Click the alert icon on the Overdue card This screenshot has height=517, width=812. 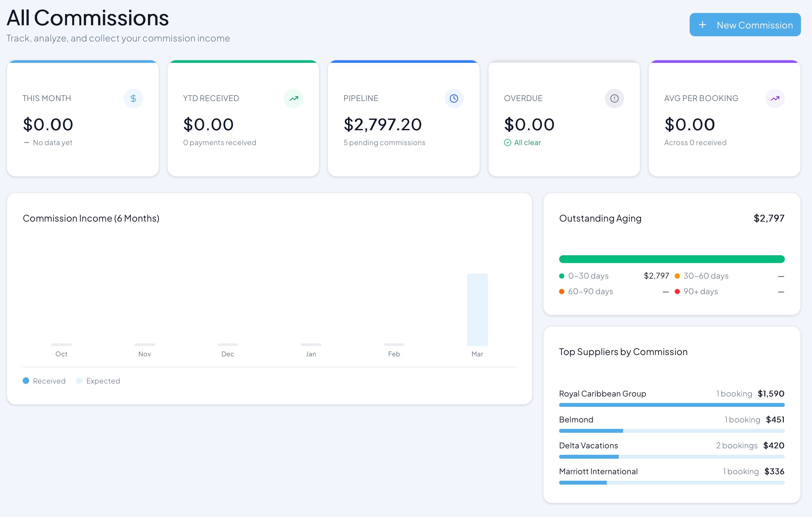(x=615, y=98)
